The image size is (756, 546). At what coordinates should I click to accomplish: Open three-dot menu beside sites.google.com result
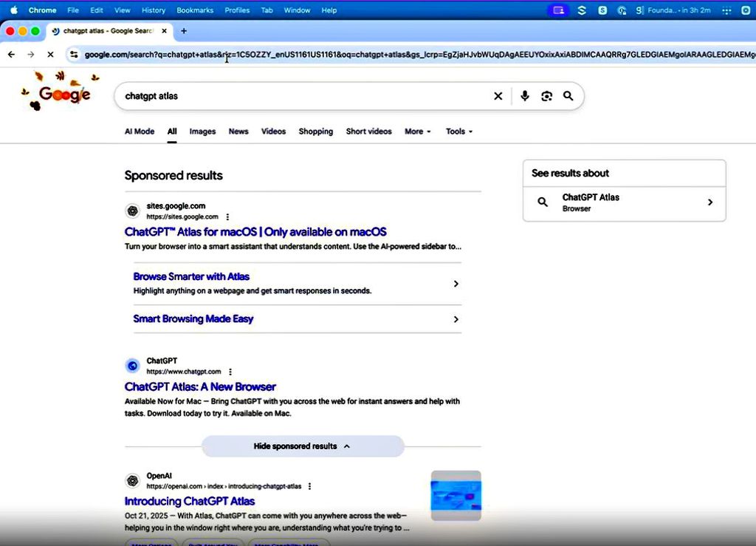pos(227,217)
